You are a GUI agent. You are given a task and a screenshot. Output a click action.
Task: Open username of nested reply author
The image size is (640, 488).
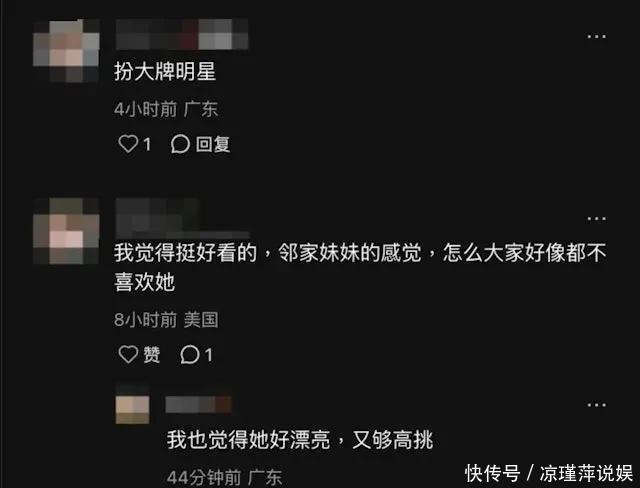click(x=199, y=404)
